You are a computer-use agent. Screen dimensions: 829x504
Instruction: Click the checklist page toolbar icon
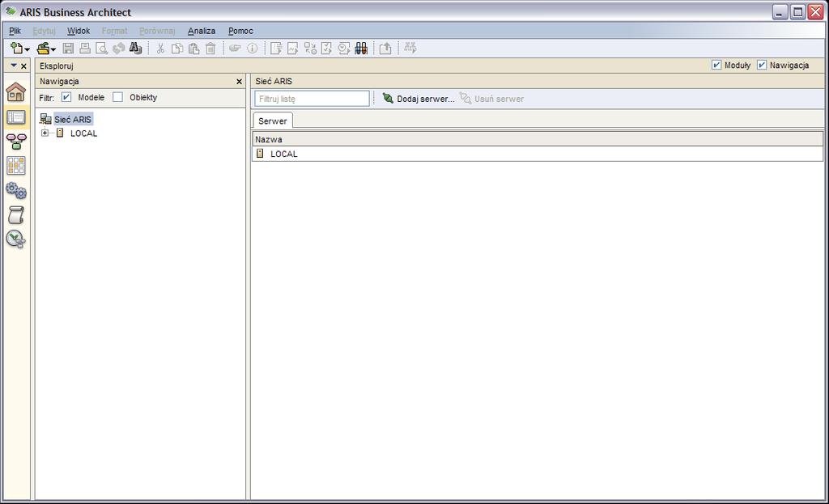[x=327, y=49]
